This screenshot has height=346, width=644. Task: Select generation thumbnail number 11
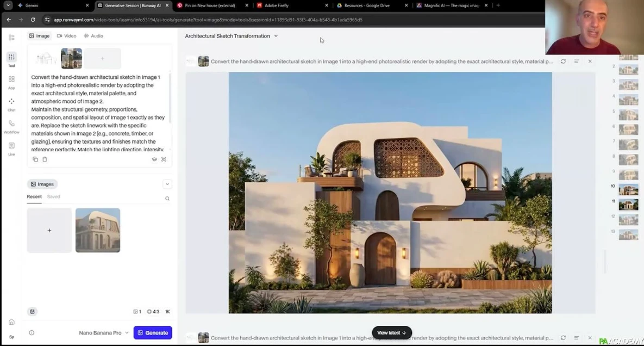(x=628, y=205)
